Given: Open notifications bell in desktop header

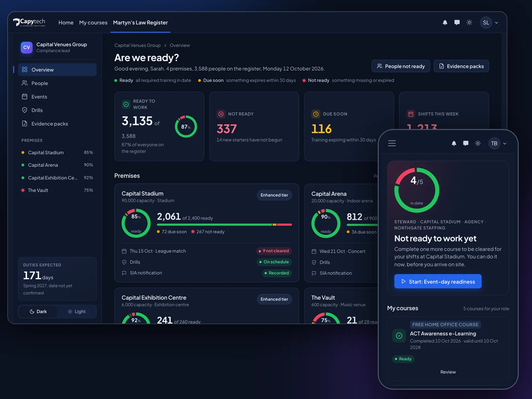Looking at the screenshot, I should coord(445,23).
